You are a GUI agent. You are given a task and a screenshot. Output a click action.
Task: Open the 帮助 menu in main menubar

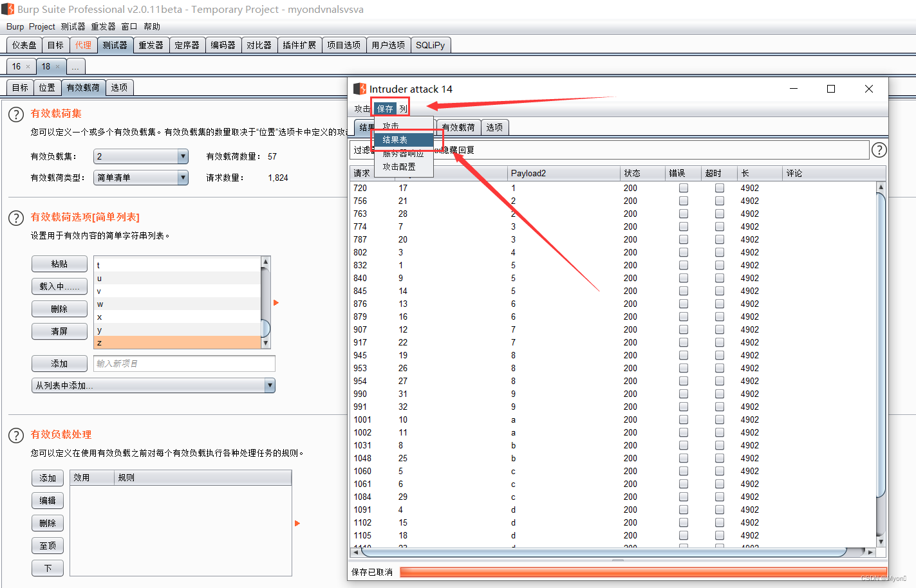tap(152, 26)
